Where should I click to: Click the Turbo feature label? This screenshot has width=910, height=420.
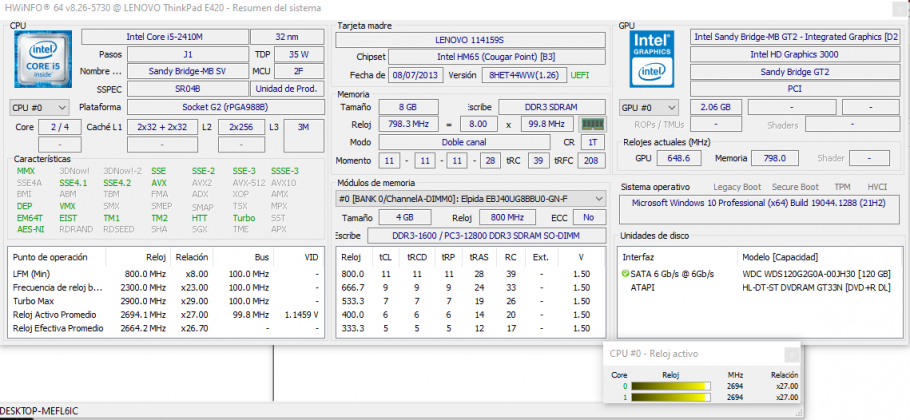244,218
